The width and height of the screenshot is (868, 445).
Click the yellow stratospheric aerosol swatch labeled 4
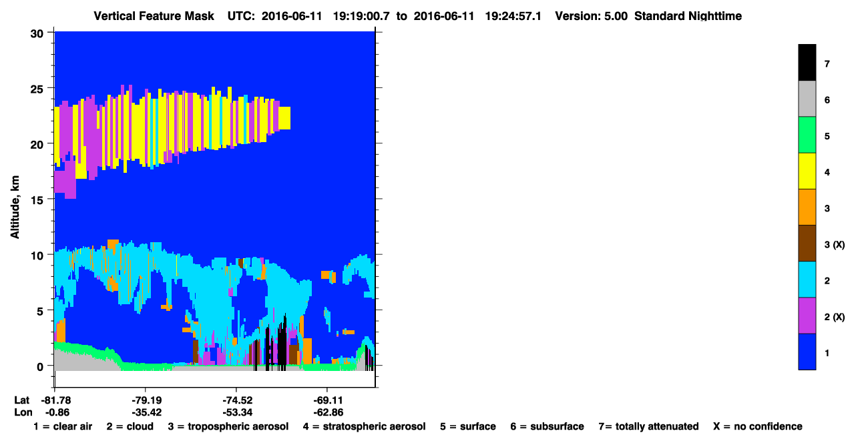[x=807, y=171]
